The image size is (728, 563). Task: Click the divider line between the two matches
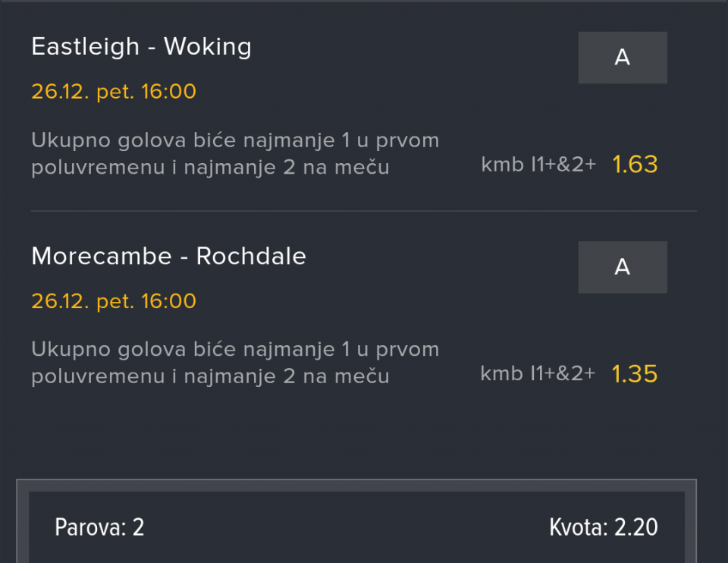[364, 211]
